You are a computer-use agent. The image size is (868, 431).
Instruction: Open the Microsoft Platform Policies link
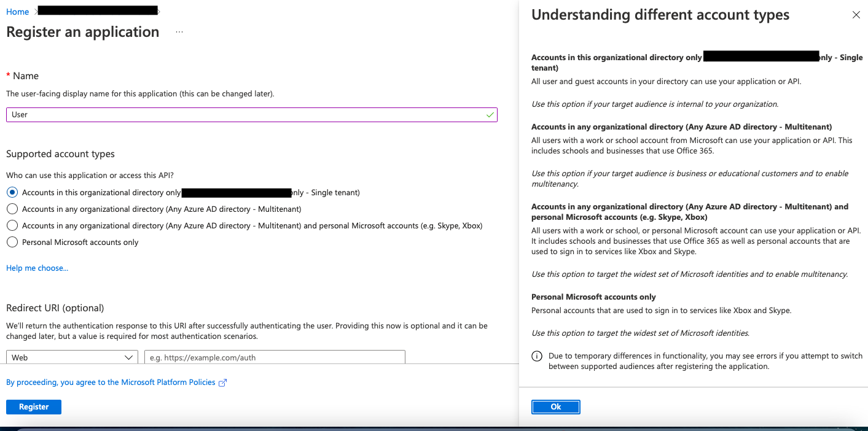click(111, 382)
